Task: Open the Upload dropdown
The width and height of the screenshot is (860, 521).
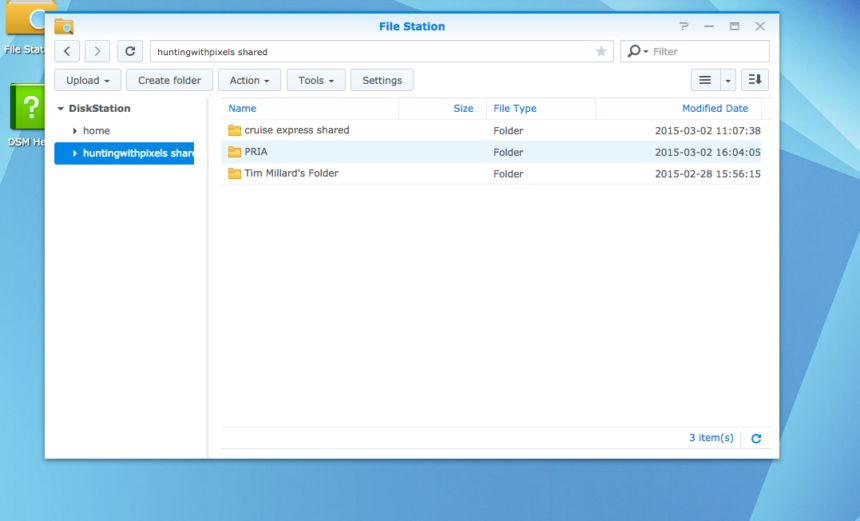Action: click(x=88, y=80)
